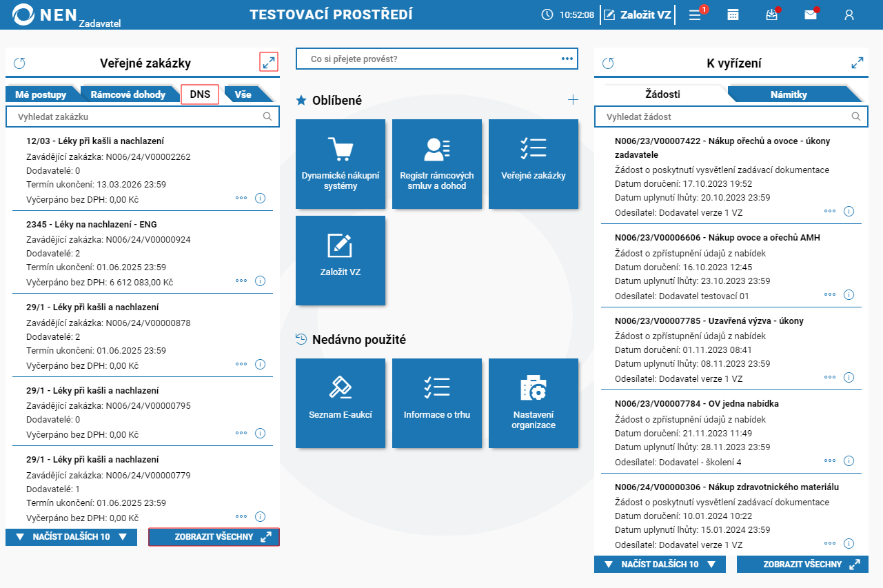Open actions menu for 2345 Léky ENG entry

point(241,281)
